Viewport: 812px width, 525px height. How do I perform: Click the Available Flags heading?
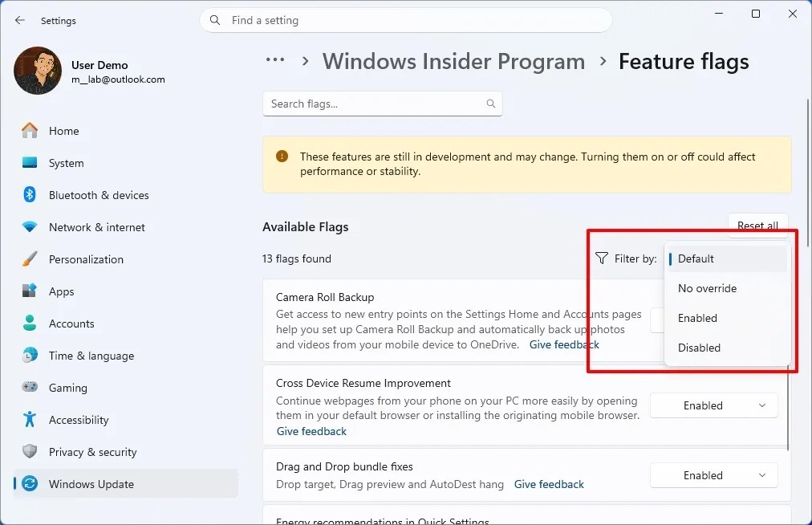306,226
